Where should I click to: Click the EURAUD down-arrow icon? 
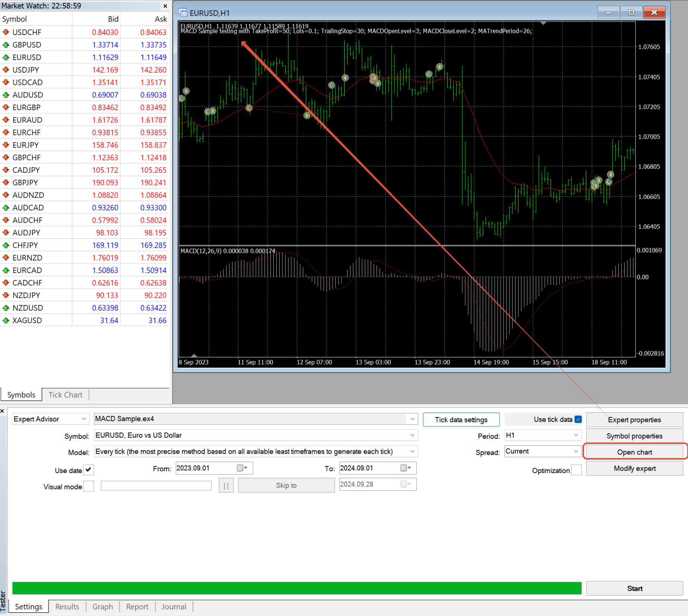coord(6,120)
